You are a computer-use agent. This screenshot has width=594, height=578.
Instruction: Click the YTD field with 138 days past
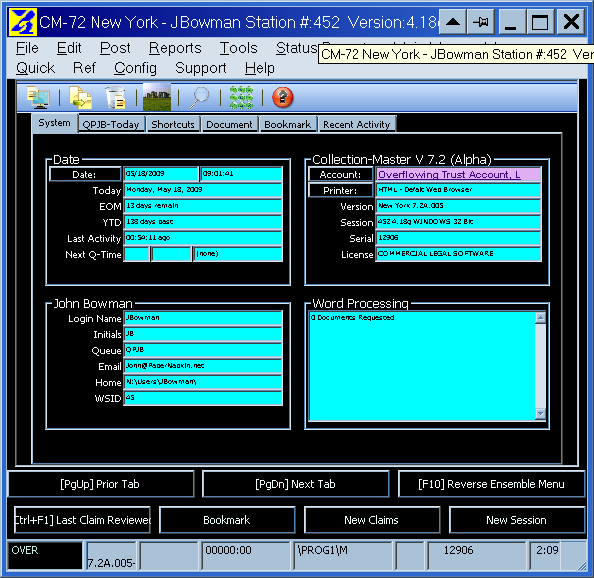tap(203, 222)
